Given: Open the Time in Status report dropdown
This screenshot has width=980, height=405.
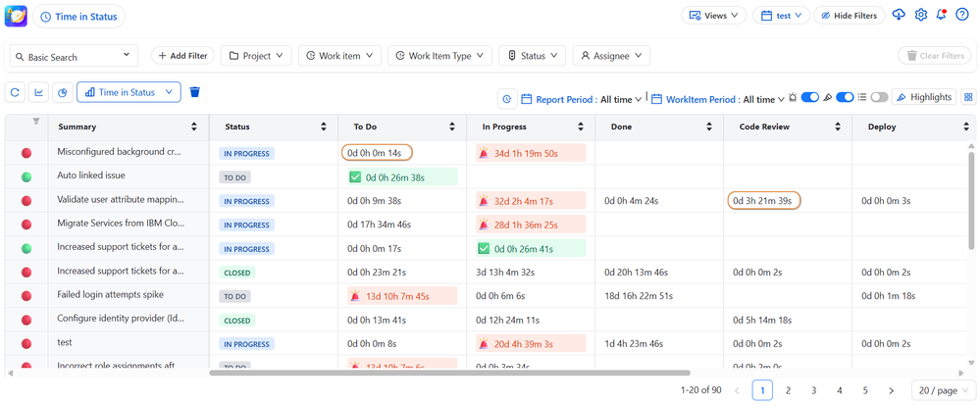Looking at the screenshot, I should point(129,92).
